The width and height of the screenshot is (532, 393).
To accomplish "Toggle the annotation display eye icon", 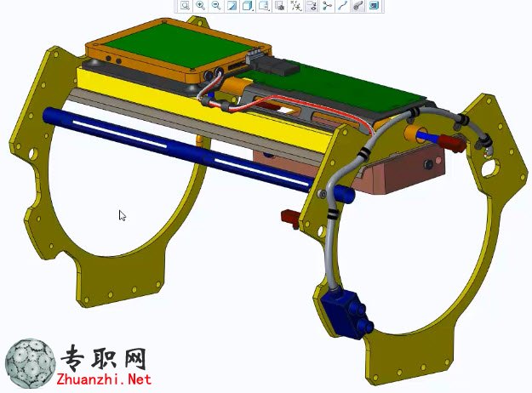I will (x=312, y=6).
